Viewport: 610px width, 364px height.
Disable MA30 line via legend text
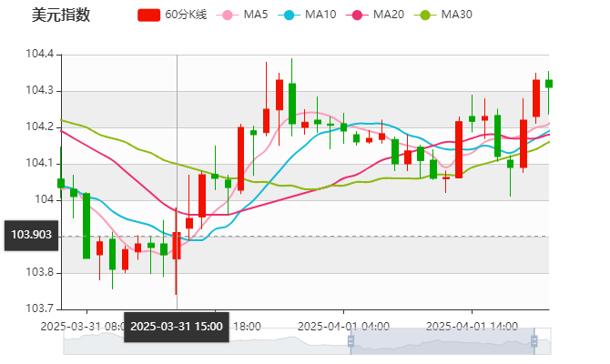[456, 15]
